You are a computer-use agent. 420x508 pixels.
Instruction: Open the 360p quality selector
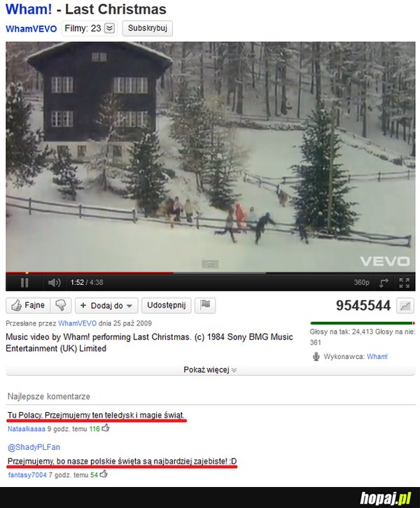coord(361,283)
